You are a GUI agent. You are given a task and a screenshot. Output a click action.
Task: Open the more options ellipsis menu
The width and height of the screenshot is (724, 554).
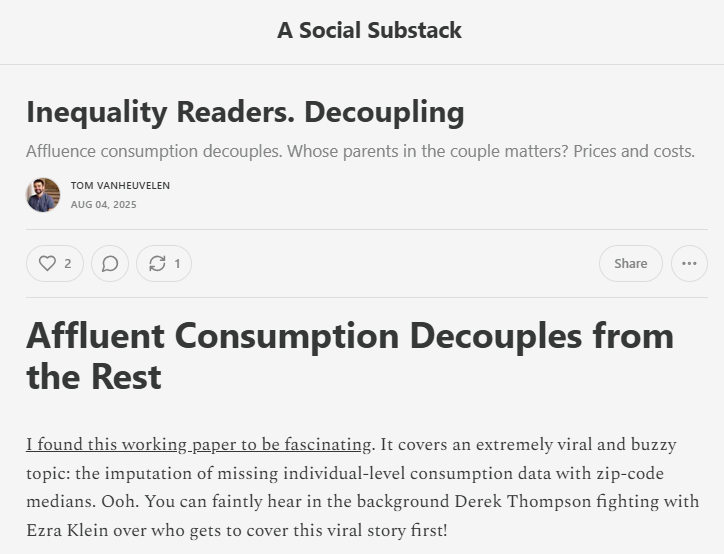coord(689,263)
